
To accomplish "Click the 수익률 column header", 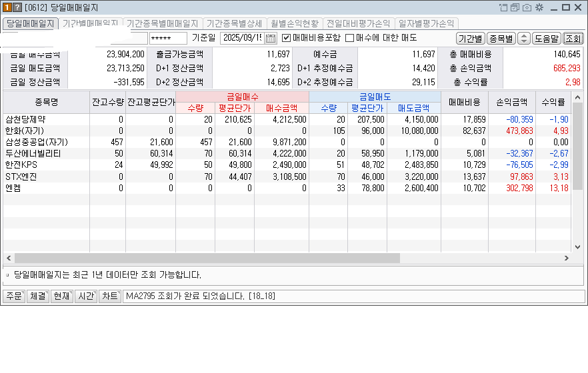I will coord(553,102).
